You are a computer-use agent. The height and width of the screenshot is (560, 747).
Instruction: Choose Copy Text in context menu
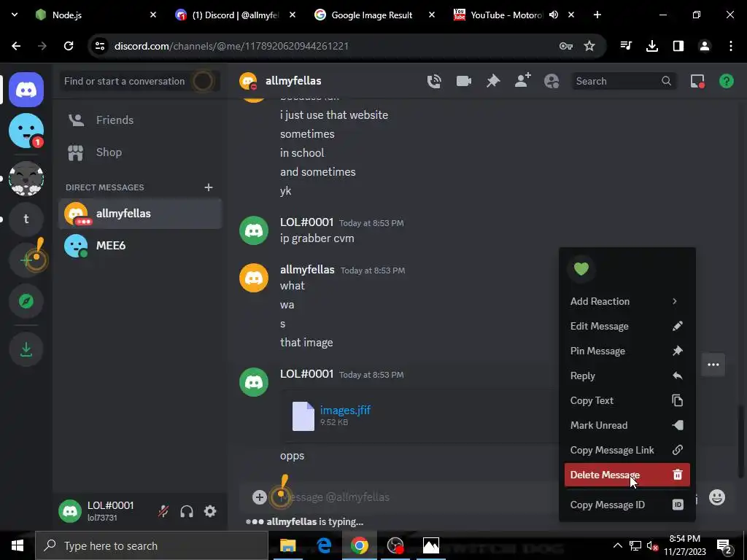(627, 400)
